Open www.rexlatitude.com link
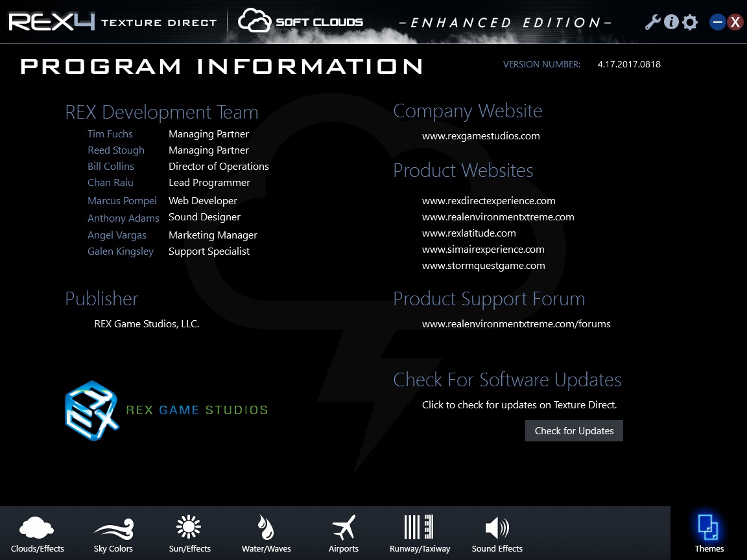This screenshot has width=747, height=560. (x=469, y=233)
